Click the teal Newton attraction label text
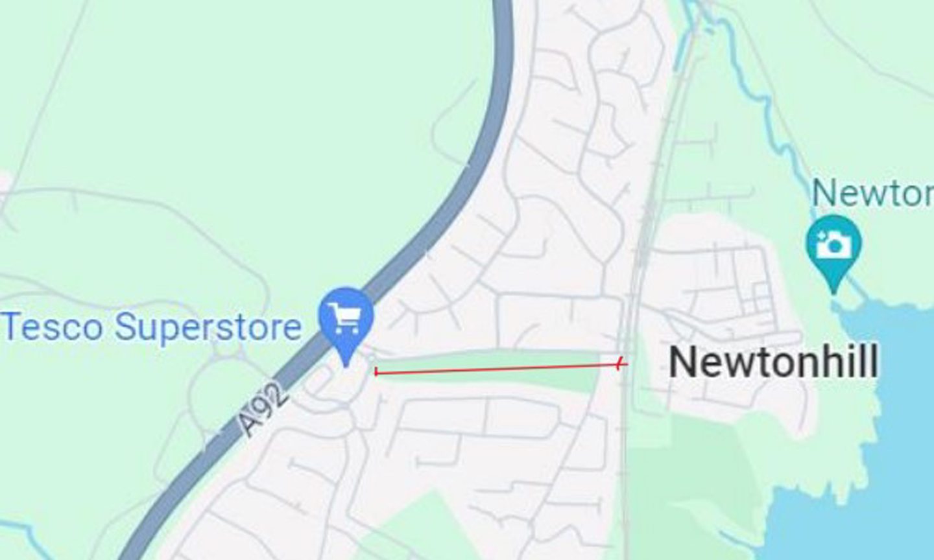Viewport: 934px width, 560px height. tap(873, 192)
